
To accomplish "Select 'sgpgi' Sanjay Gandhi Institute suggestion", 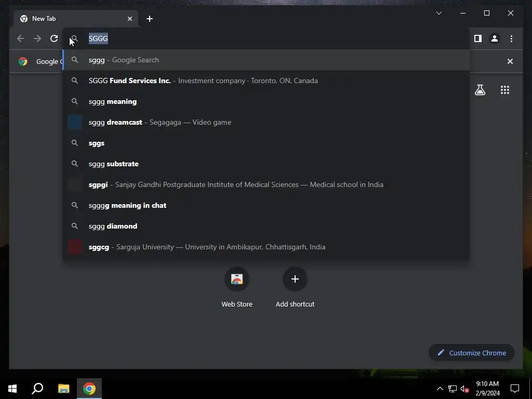I will (x=267, y=184).
